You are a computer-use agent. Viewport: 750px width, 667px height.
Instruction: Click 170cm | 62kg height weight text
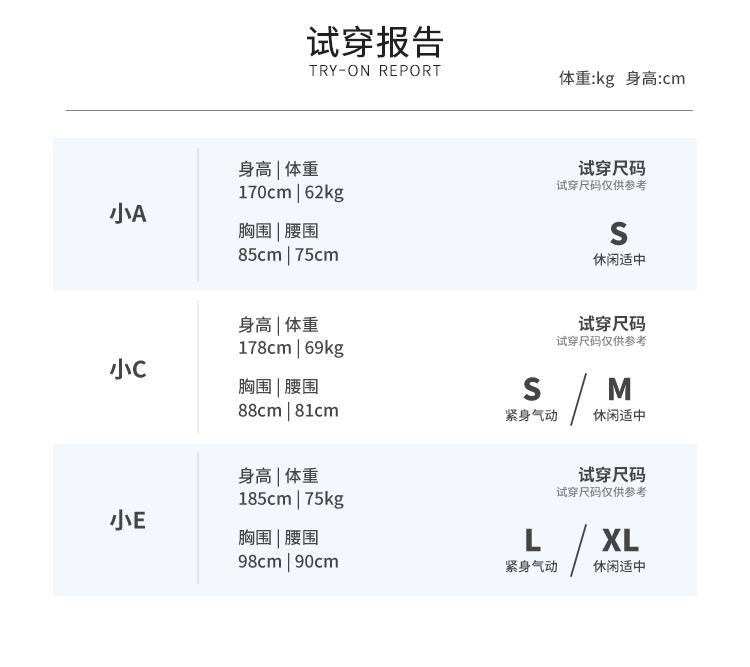[290, 193]
